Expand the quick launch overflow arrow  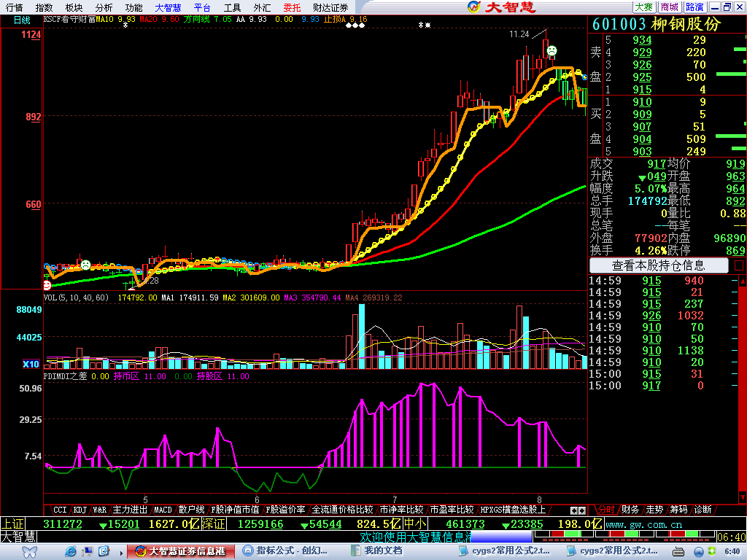click(122, 553)
